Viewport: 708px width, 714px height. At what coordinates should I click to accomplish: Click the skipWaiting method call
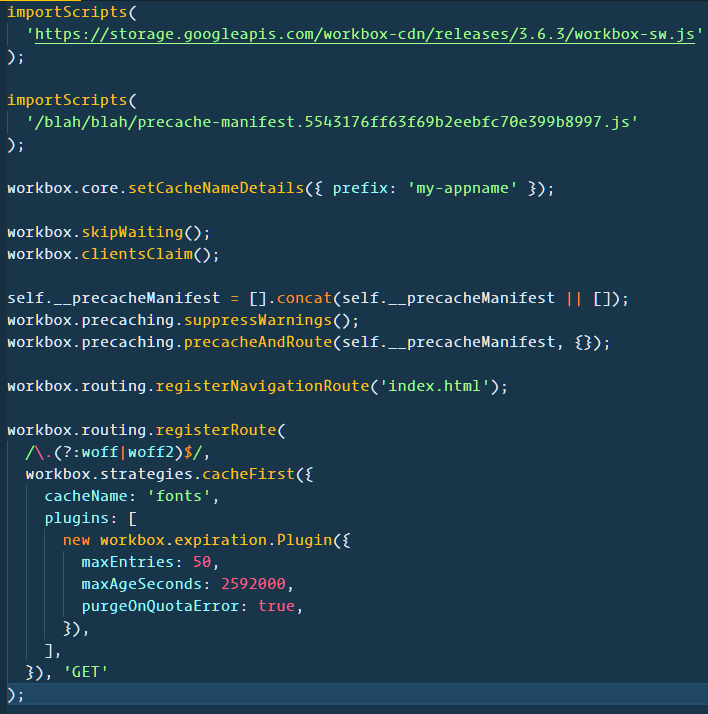[132, 232]
